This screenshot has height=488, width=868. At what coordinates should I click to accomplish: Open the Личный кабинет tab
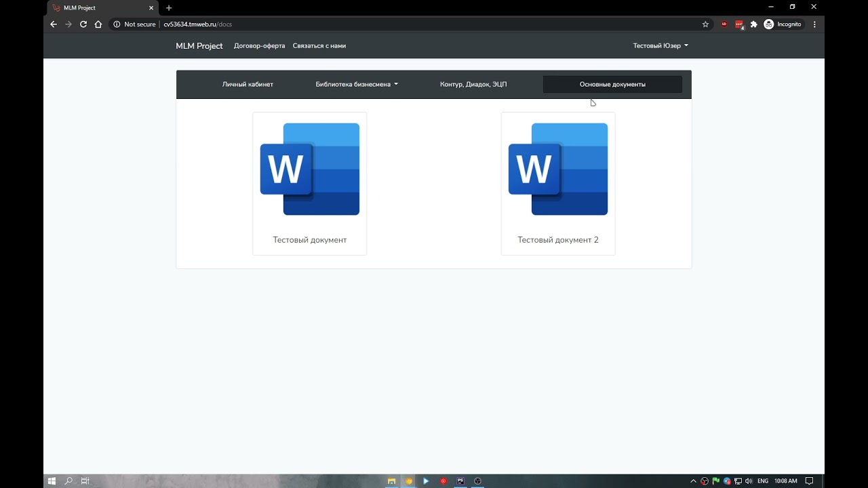[x=248, y=85]
